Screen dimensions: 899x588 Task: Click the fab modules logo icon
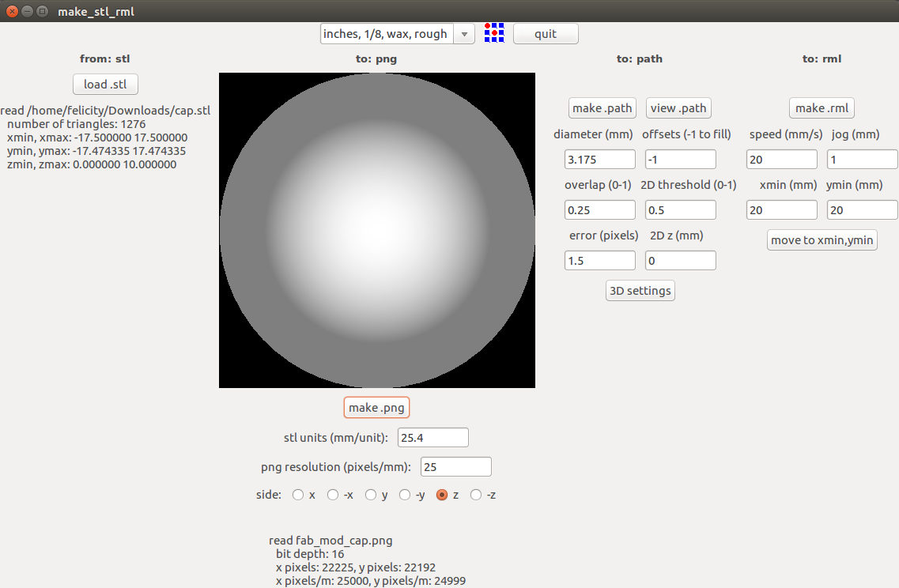point(494,33)
